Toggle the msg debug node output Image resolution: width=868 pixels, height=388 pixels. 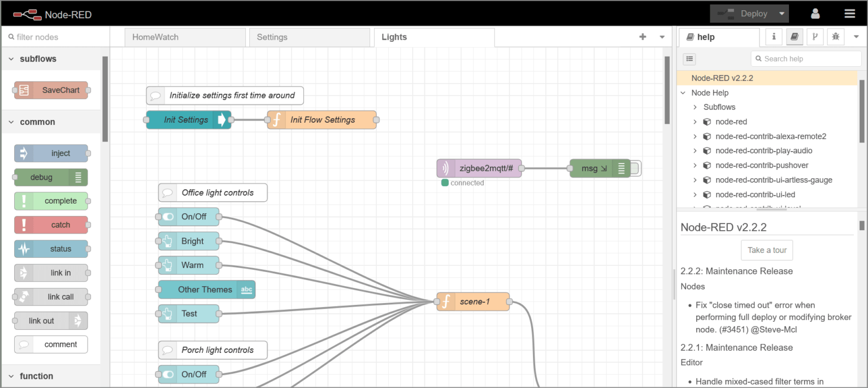click(635, 168)
